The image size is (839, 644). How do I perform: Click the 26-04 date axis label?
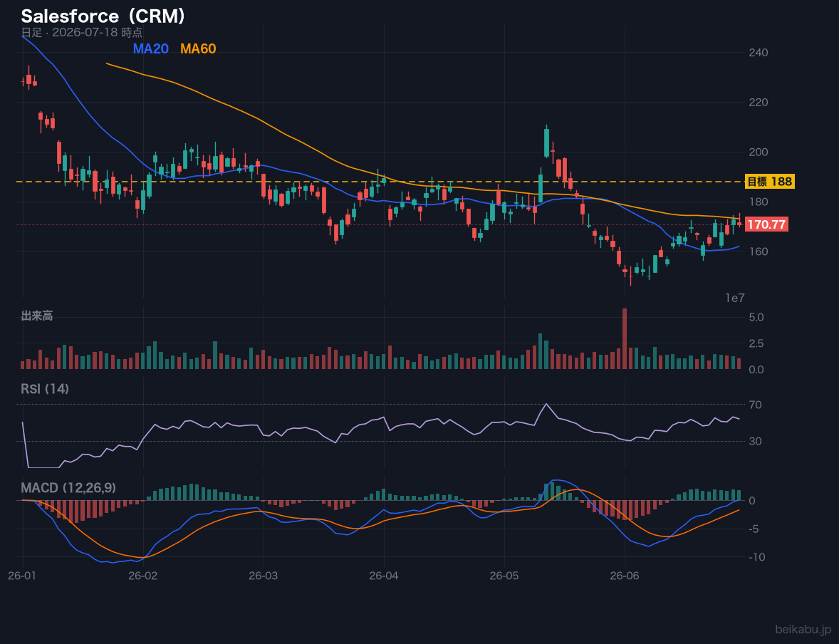tap(384, 576)
